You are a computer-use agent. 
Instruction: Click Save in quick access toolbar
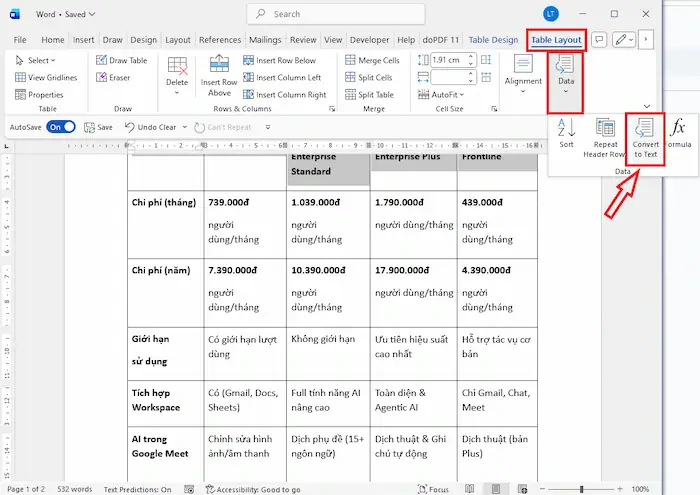pos(98,127)
